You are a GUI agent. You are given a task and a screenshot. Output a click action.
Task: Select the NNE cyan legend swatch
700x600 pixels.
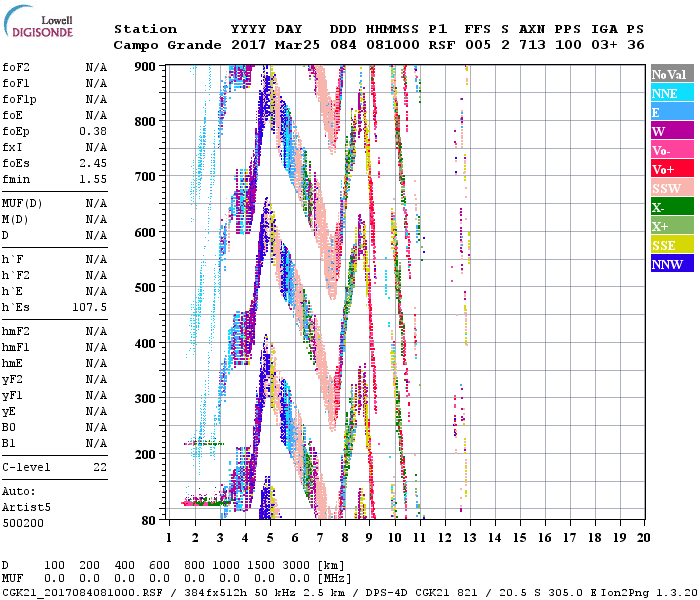[672, 92]
